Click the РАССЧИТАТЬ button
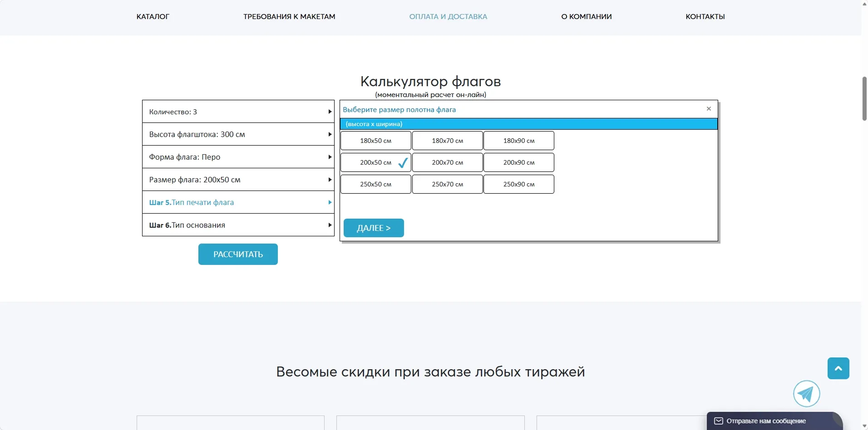Viewport: 868px width, 430px height. tap(238, 254)
